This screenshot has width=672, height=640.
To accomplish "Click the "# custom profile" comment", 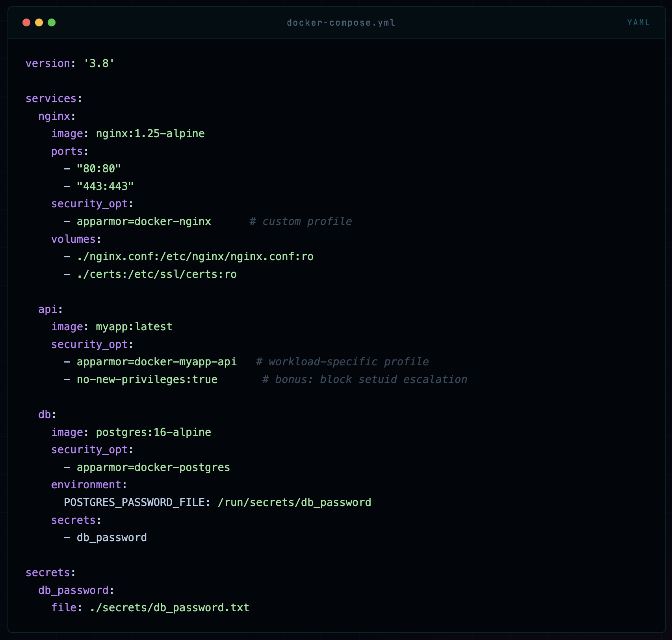I will 301,221.
